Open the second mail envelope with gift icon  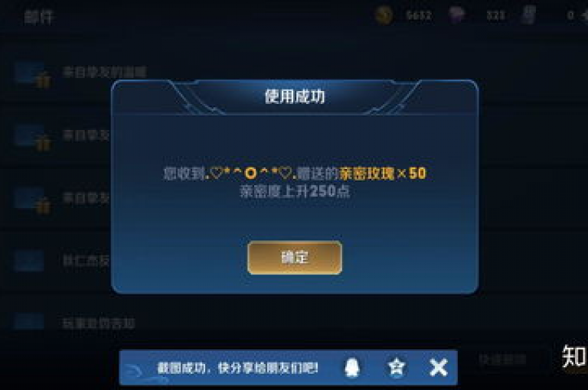tap(32, 137)
